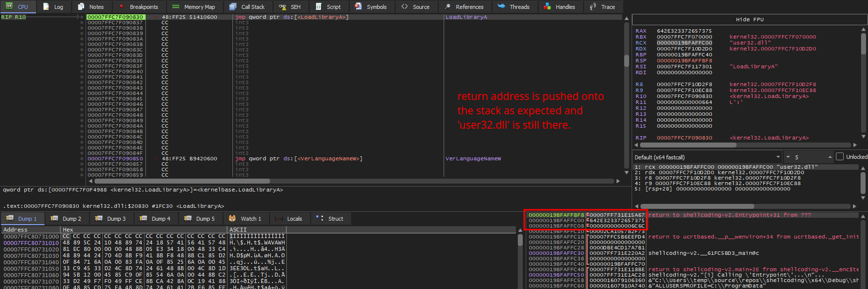The height and width of the screenshot is (289, 868).
Task: Select the SEH chain icon
Action: (x=282, y=7)
